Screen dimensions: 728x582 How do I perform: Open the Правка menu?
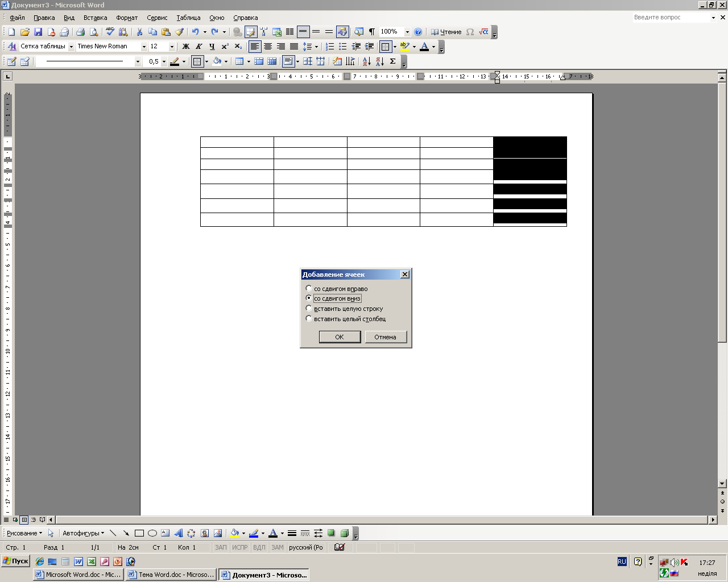(x=44, y=18)
